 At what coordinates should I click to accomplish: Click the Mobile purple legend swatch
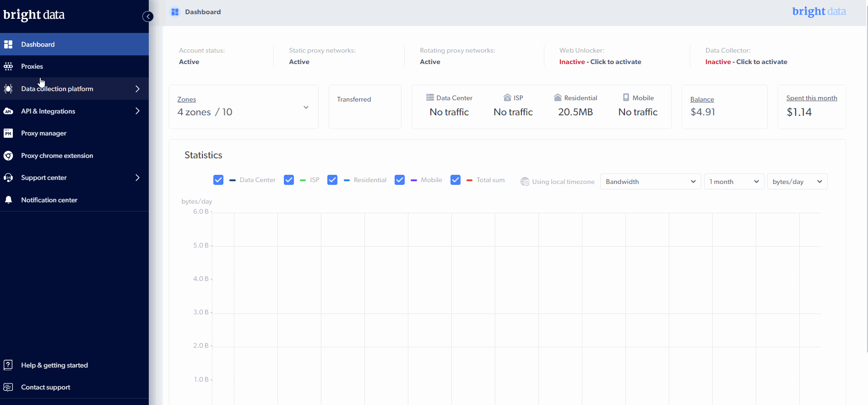[x=414, y=180]
